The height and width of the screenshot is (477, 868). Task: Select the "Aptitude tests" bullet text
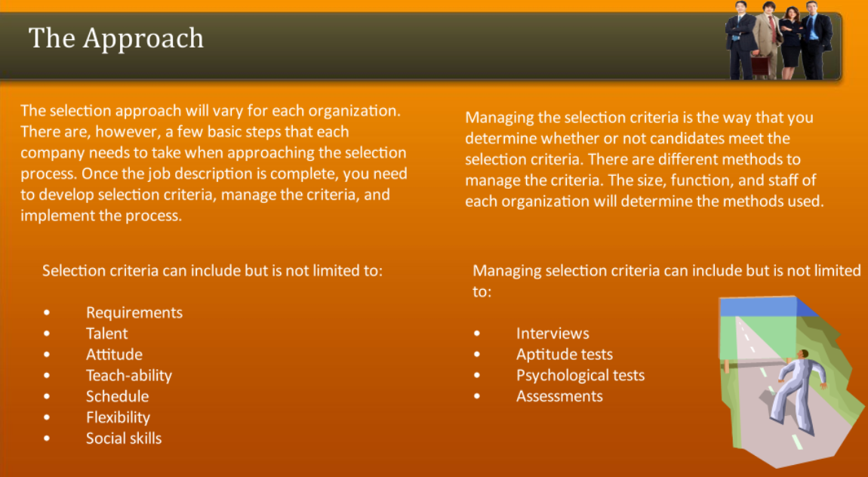[x=564, y=355]
